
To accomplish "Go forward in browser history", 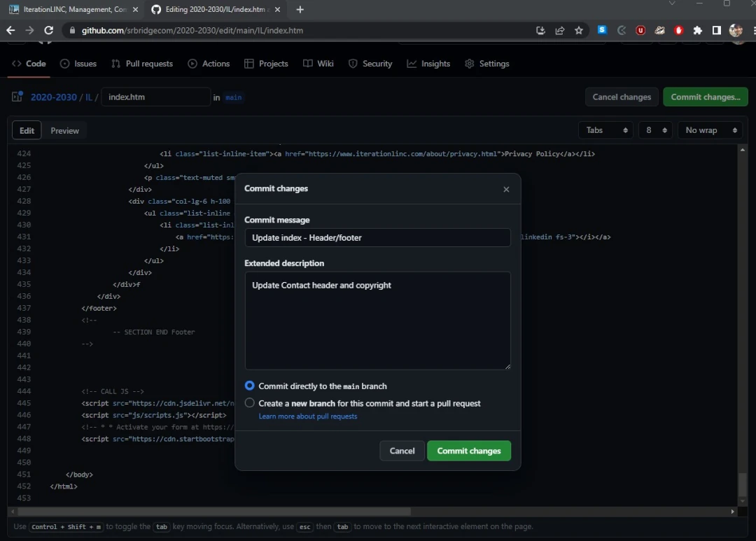I will pyautogui.click(x=29, y=30).
